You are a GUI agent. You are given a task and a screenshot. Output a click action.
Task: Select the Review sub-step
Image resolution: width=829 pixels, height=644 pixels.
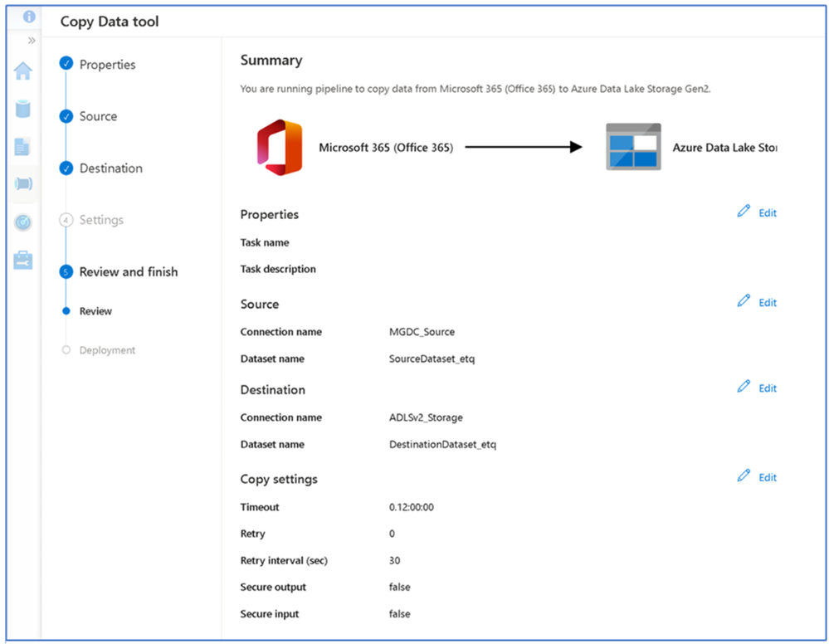(95, 311)
